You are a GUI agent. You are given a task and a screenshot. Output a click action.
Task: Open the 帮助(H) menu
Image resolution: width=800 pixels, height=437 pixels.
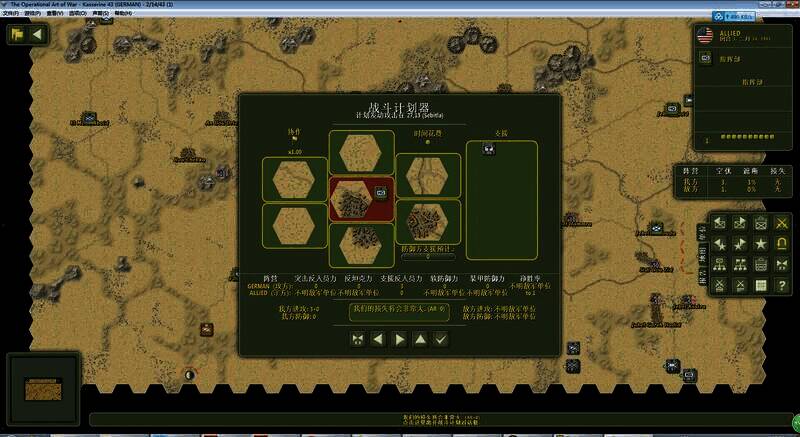coord(122,14)
